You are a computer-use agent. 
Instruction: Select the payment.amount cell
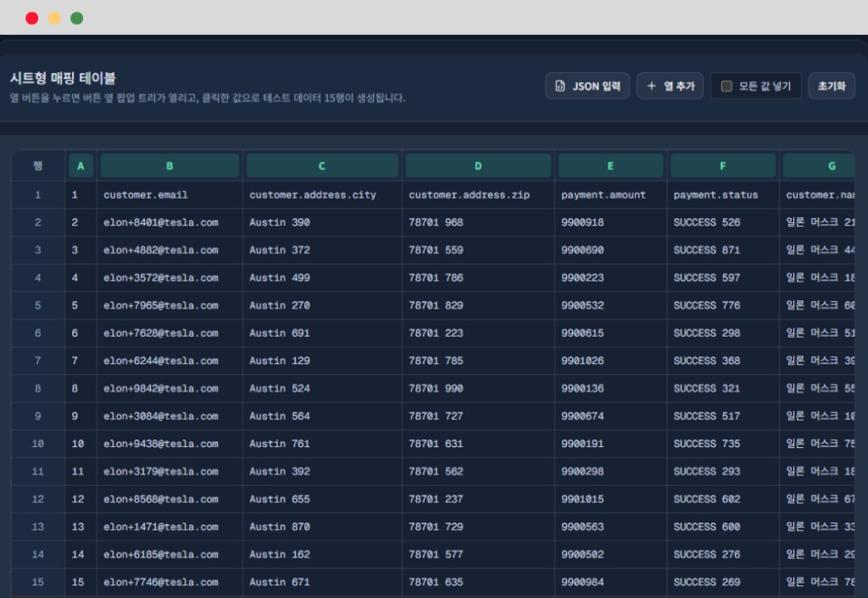[x=610, y=194]
